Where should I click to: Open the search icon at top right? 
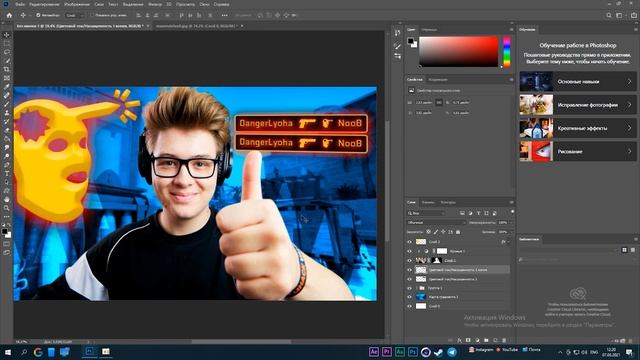(609, 15)
